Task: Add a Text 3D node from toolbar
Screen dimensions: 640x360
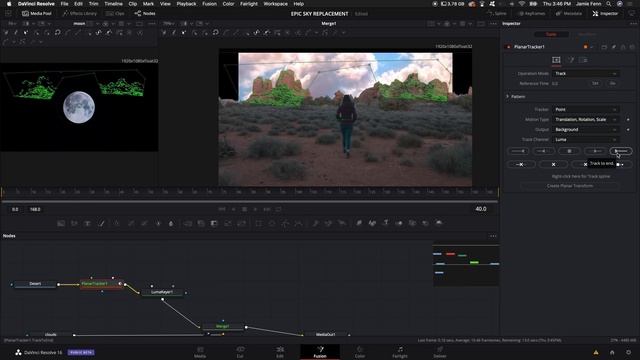Action: pos(386,223)
